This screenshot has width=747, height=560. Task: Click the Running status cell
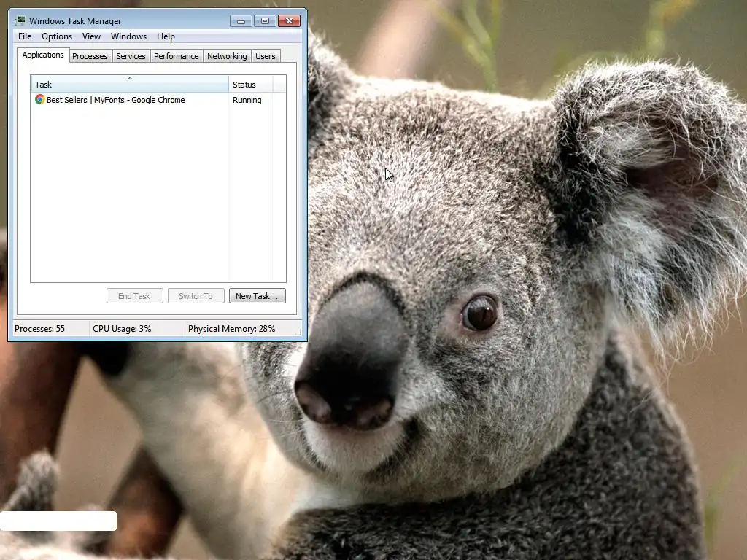coord(247,100)
